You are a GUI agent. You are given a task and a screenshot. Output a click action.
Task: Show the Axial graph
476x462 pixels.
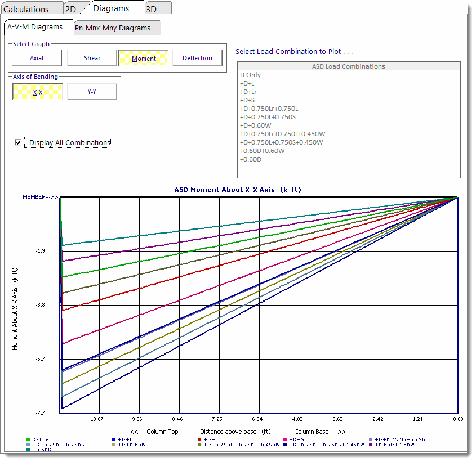pyautogui.click(x=36, y=58)
